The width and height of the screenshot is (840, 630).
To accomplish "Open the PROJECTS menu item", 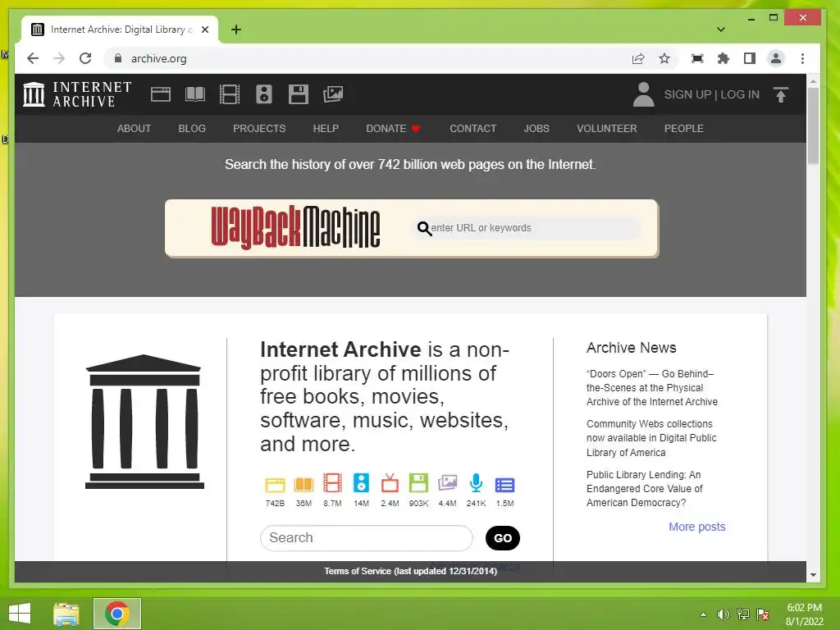I will tap(259, 129).
